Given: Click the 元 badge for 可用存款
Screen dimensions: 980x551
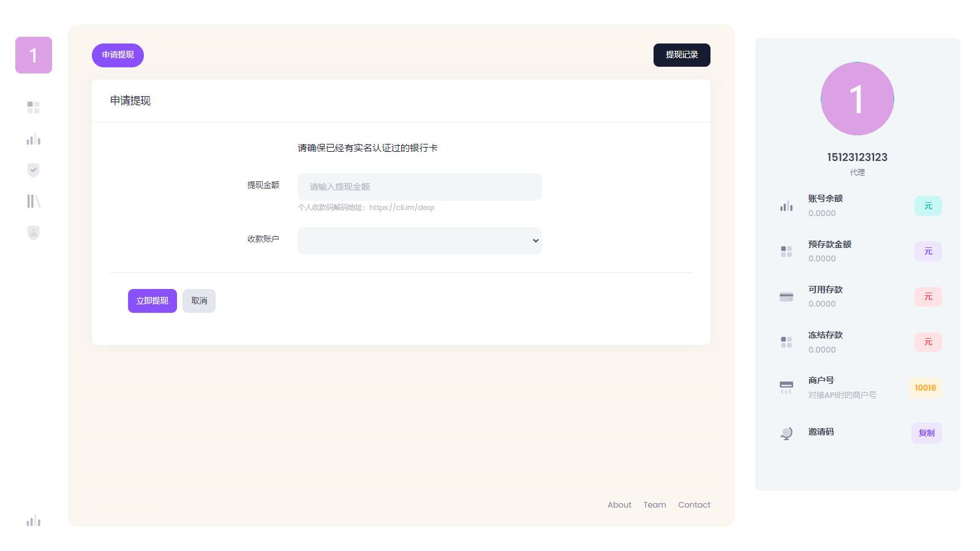Looking at the screenshot, I should [928, 297].
